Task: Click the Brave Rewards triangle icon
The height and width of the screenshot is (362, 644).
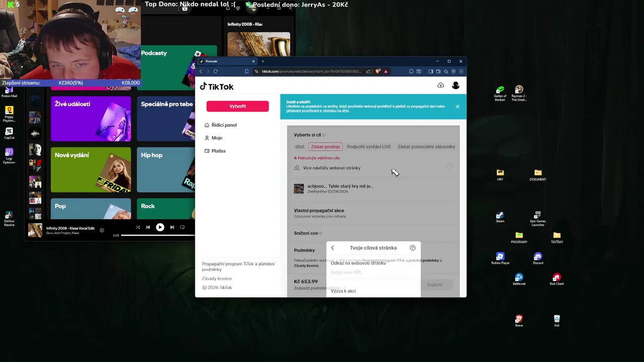Action: (x=386, y=71)
